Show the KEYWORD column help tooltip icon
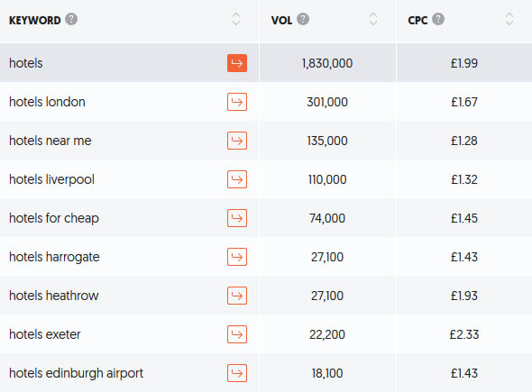 click(x=71, y=19)
